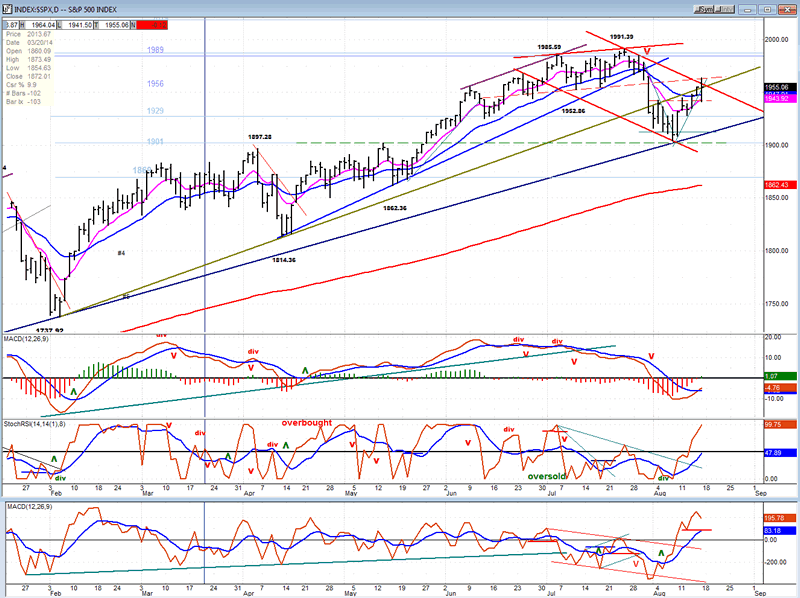Viewport: 800px width, 598px height.
Task: Click the red 1862.43 price axis tag
Action: coord(780,185)
